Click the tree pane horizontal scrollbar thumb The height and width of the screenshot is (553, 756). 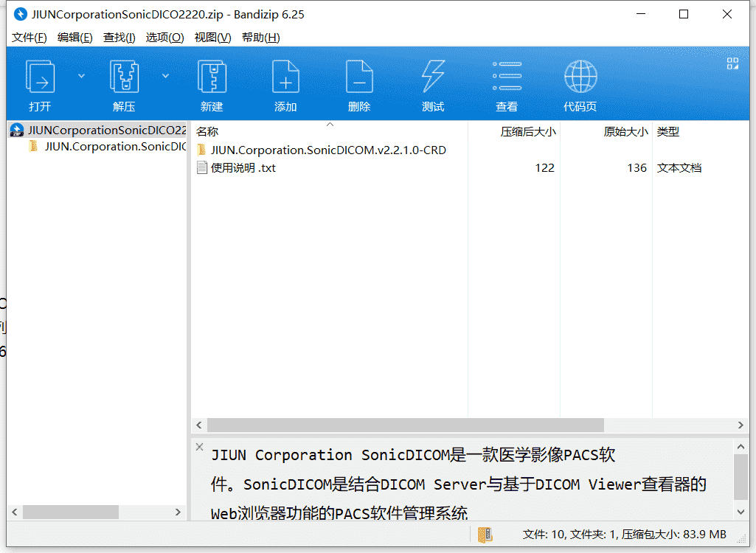[x=70, y=512]
